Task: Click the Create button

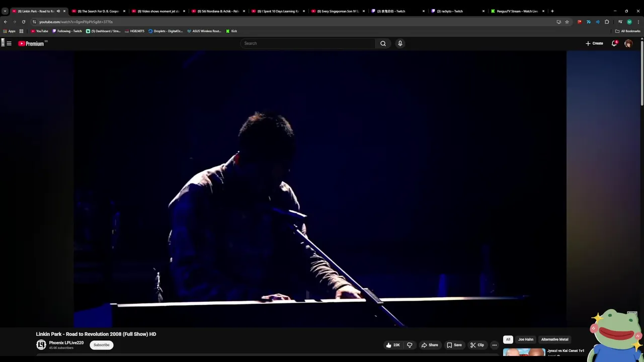Action: (x=594, y=43)
